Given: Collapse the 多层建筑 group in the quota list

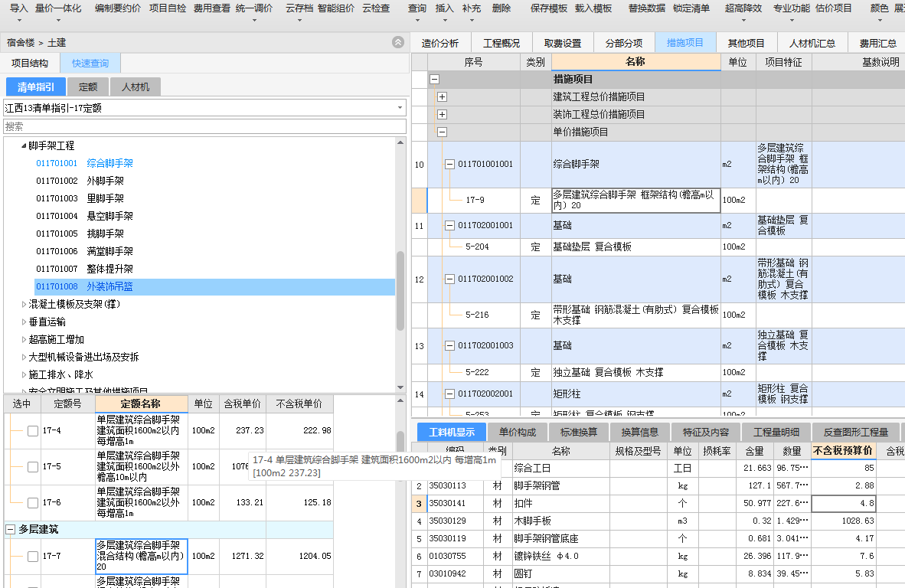Looking at the screenshot, I should [11, 529].
